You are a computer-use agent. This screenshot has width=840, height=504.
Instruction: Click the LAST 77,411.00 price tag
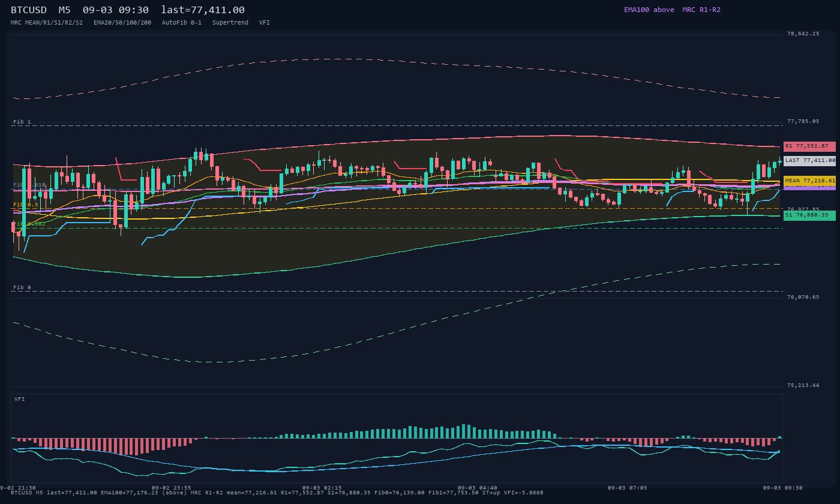pyautogui.click(x=809, y=161)
